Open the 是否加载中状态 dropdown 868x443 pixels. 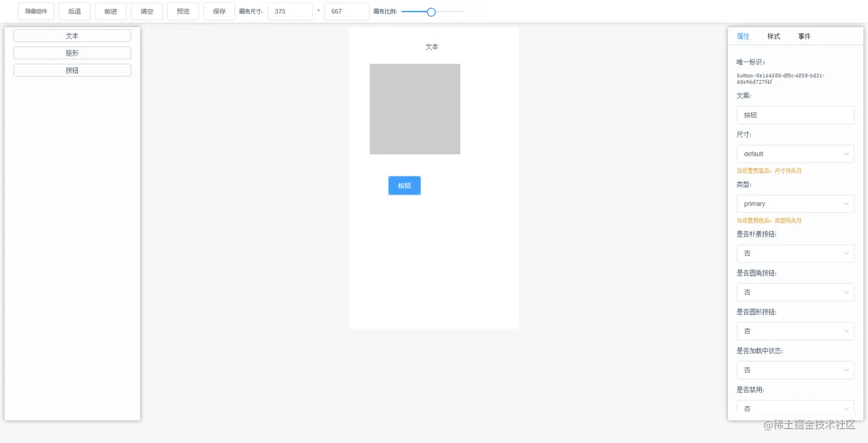[x=795, y=370]
